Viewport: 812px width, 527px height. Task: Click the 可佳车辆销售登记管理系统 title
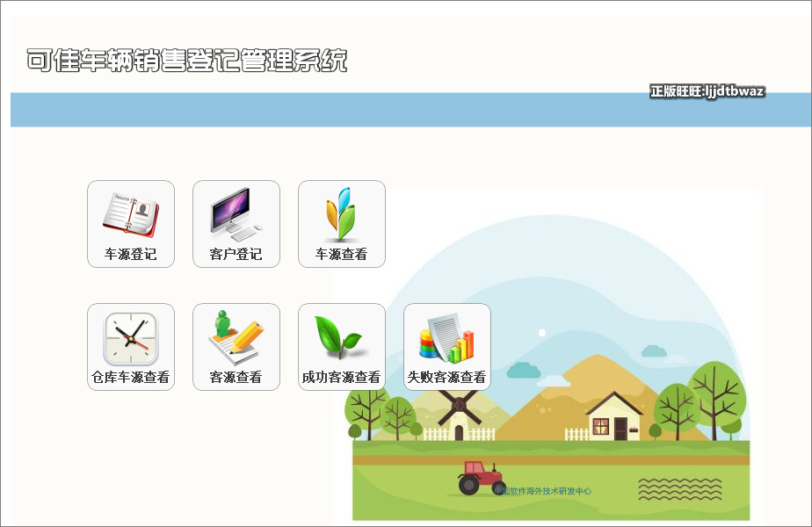[x=187, y=60]
